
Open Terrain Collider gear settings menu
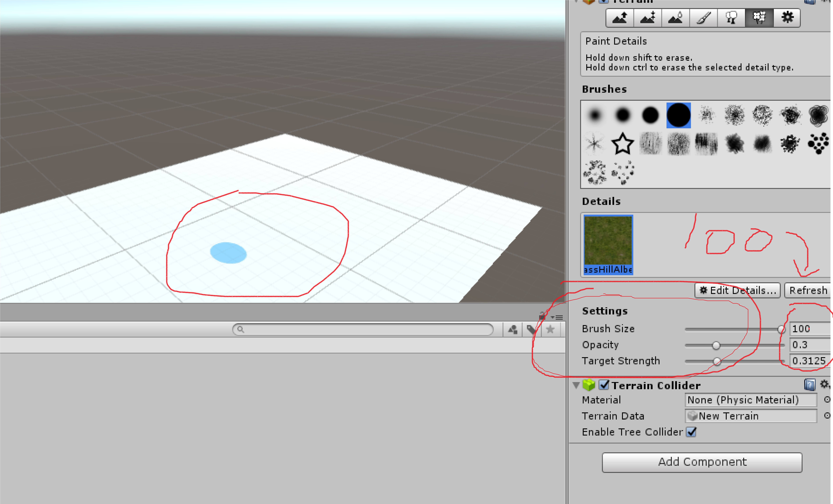coord(825,384)
